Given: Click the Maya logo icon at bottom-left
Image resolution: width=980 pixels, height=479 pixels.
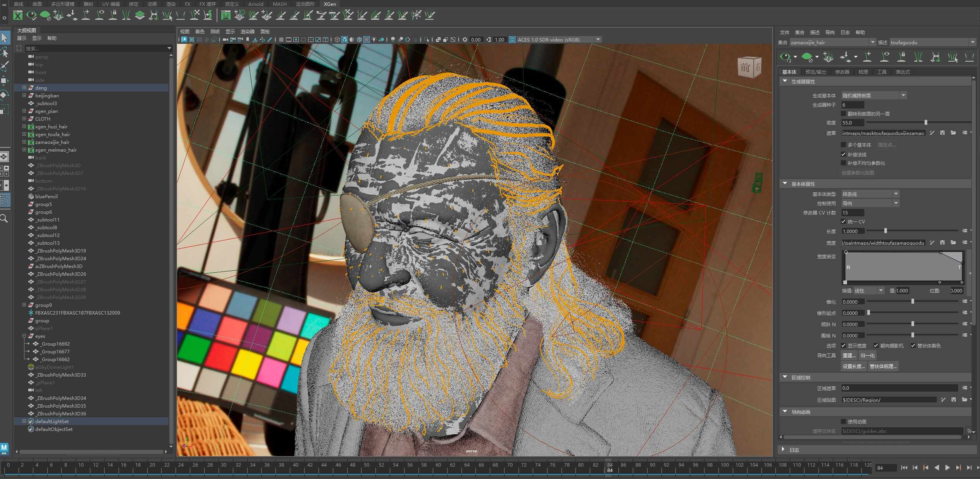Looking at the screenshot, I should click(4, 449).
